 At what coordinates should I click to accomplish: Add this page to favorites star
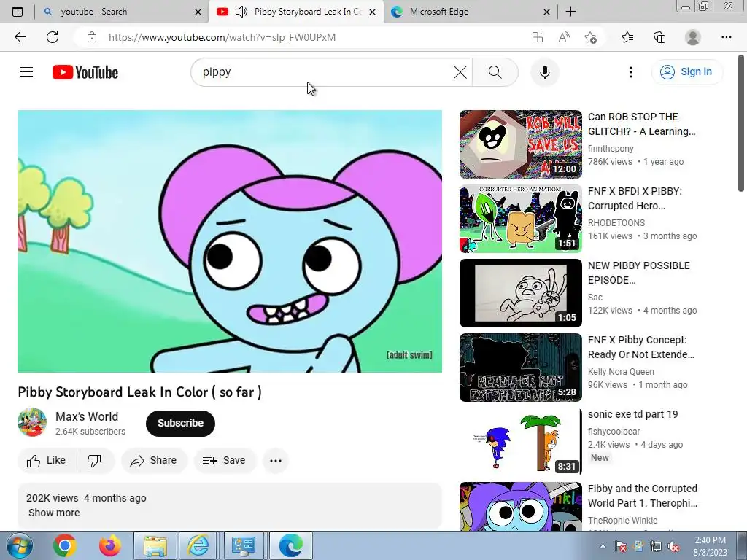pos(591,38)
